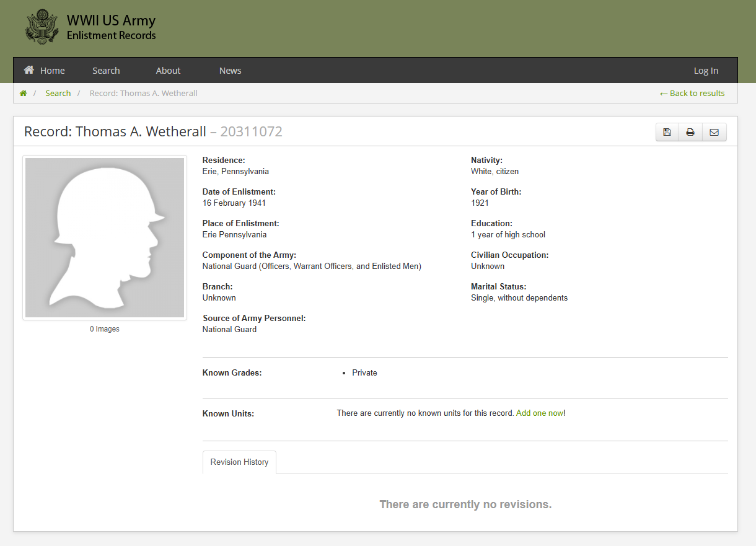The image size is (756, 546).
Task: Select News in the navigation bar
Action: point(230,71)
